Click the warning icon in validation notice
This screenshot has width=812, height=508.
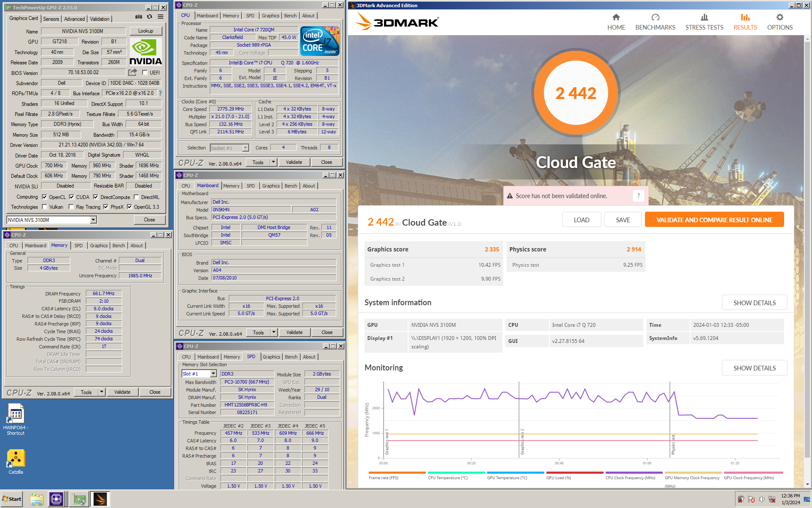(x=510, y=196)
